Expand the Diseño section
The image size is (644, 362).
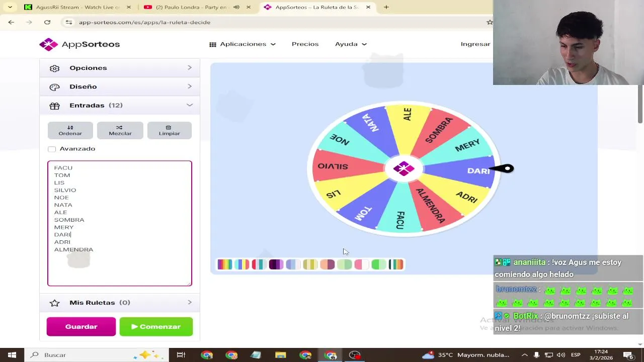point(120,86)
